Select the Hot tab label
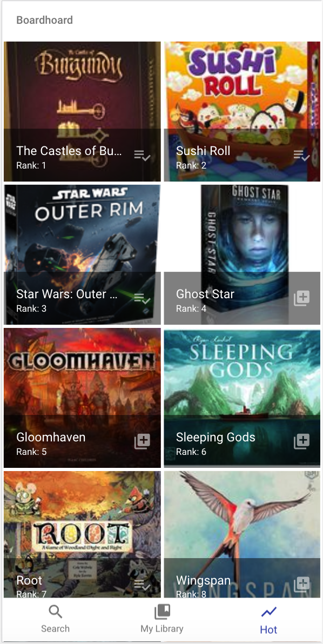The width and height of the screenshot is (323, 644). click(x=268, y=629)
